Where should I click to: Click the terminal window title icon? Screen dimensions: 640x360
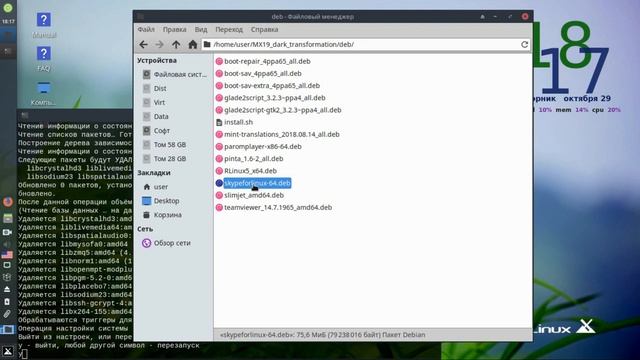click(x=25, y=115)
